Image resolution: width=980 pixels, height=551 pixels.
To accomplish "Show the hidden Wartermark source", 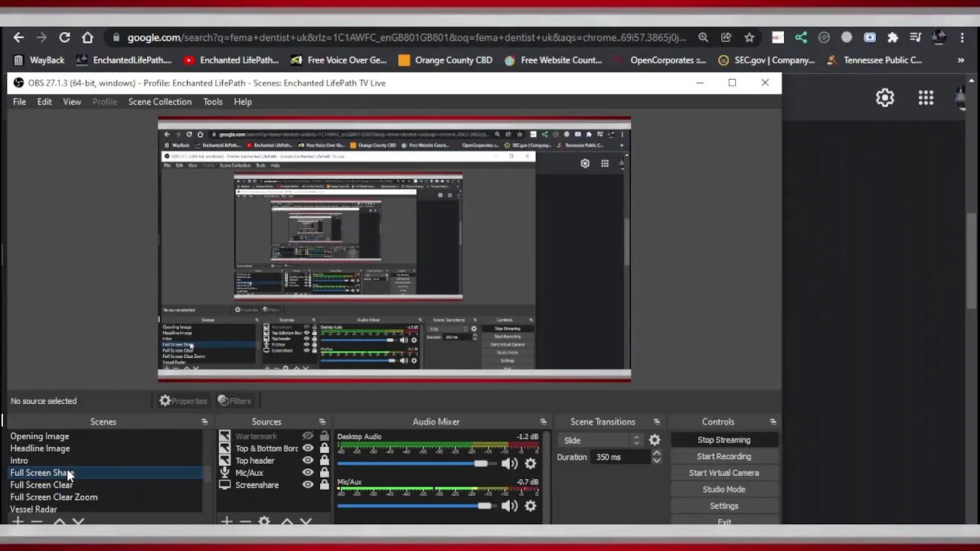I will pos(308,436).
